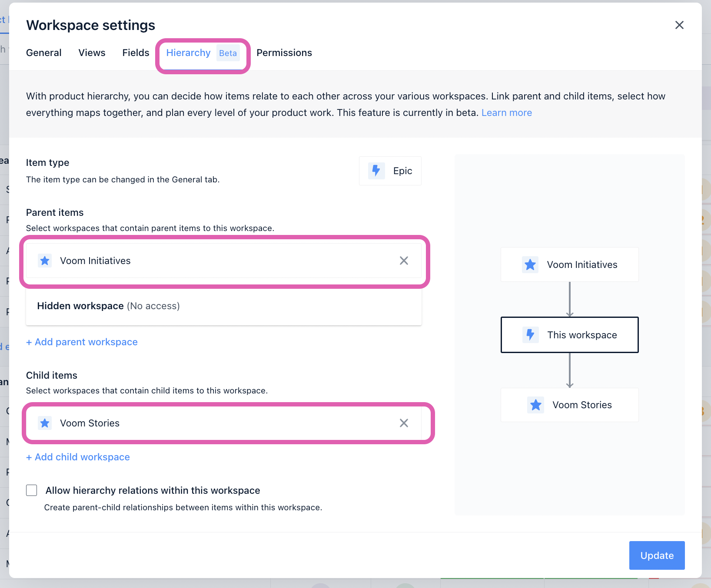Open the Permissions tab
This screenshot has width=711, height=588.
(x=284, y=53)
